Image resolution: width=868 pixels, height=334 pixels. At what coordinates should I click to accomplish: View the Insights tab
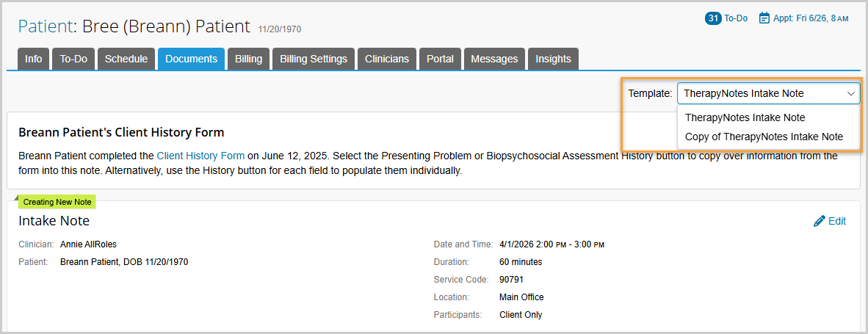(553, 59)
